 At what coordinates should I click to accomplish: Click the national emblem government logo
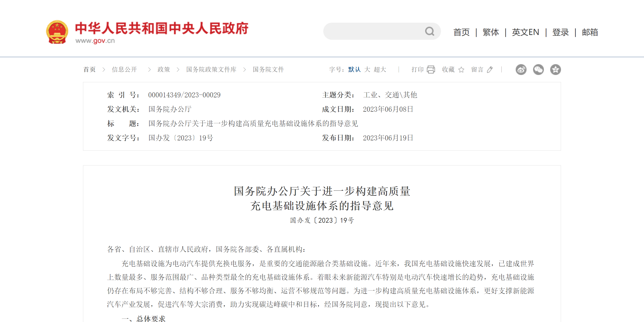(57, 32)
